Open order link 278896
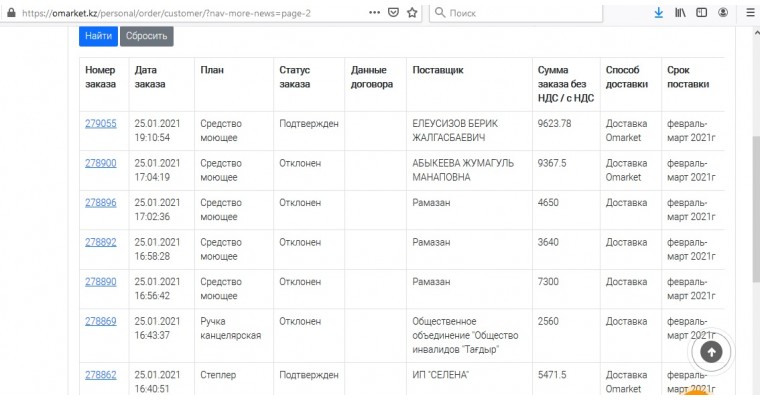 pos(101,202)
